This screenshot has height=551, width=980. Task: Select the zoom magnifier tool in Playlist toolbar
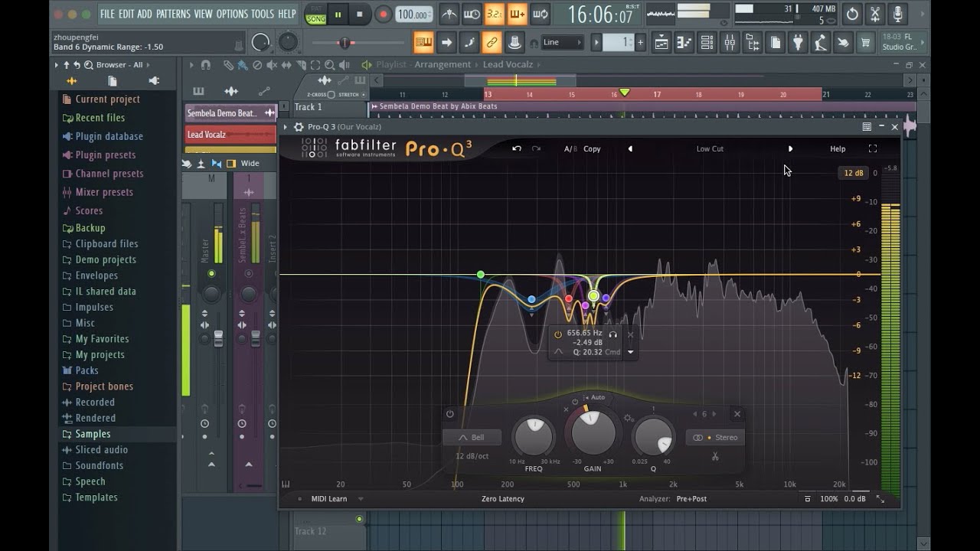[x=329, y=65]
